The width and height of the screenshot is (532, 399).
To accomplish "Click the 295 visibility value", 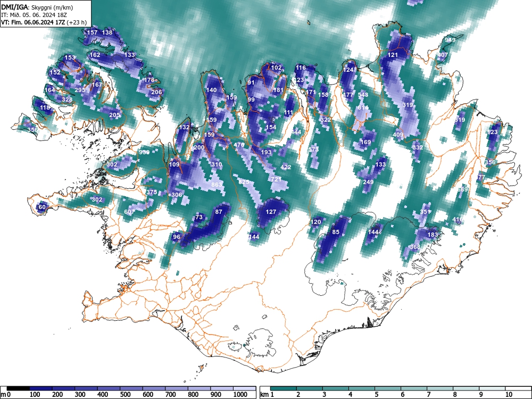I will click(x=80, y=90).
